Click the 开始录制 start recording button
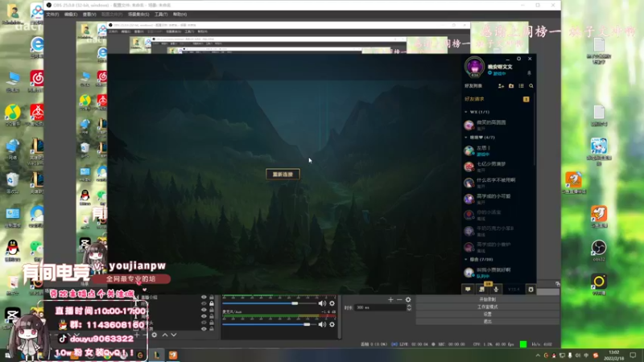This screenshot has width=644, height=362. click(x=488, y=299)
